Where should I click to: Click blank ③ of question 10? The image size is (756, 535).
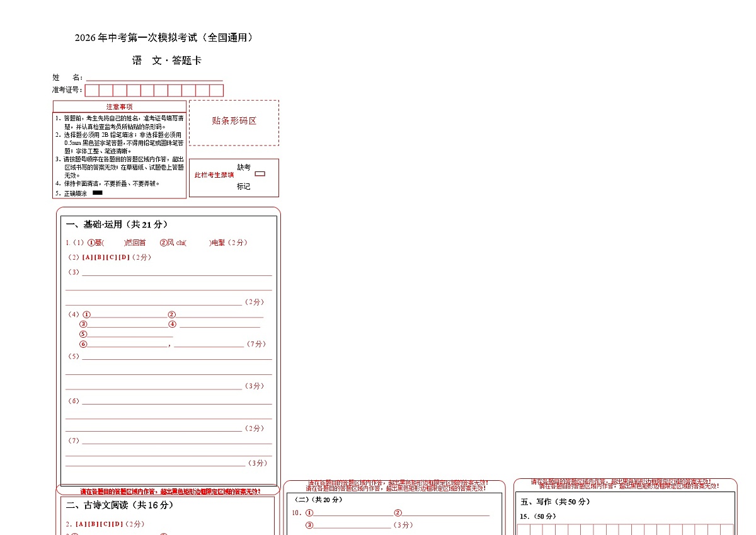tap(352, 527)
